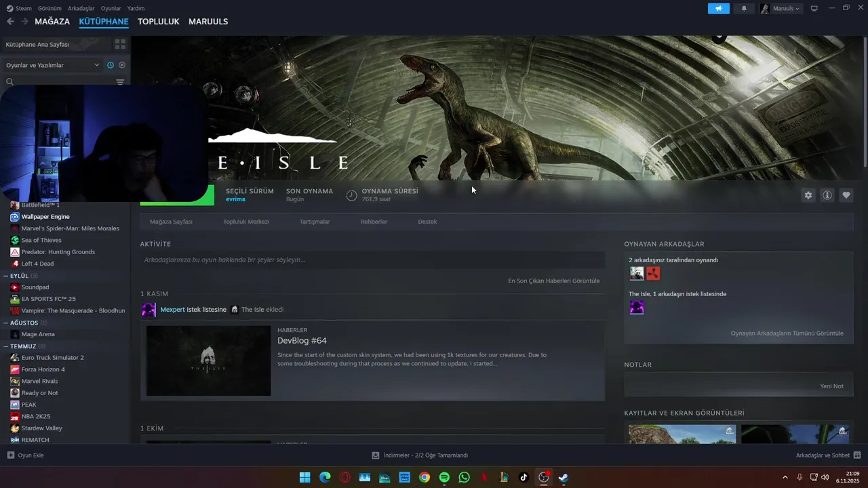The height and width of the screenshot is (488, 868).
Task: Show hidden system tray icons chevron
Action: (x=785, y=477)
